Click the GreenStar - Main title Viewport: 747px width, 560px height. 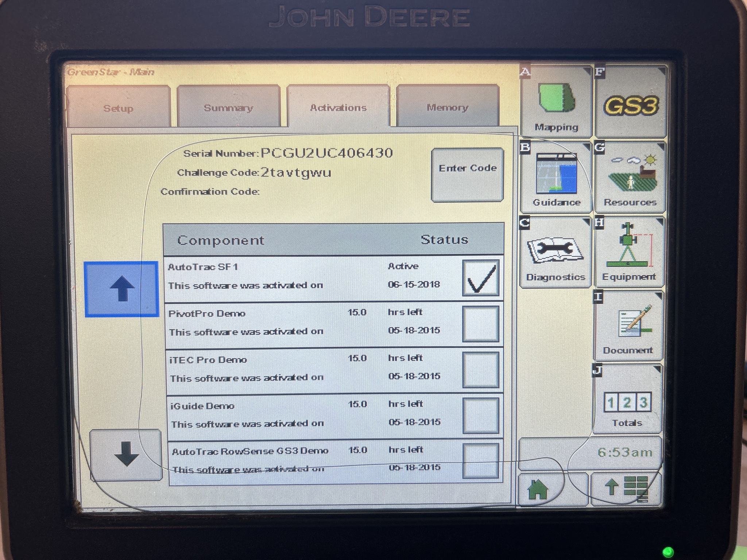click(111, 72)
